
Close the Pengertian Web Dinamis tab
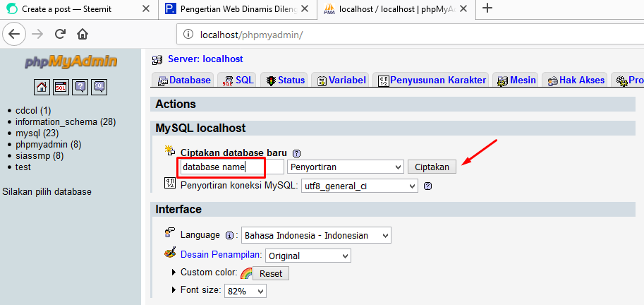pos(305,8)
